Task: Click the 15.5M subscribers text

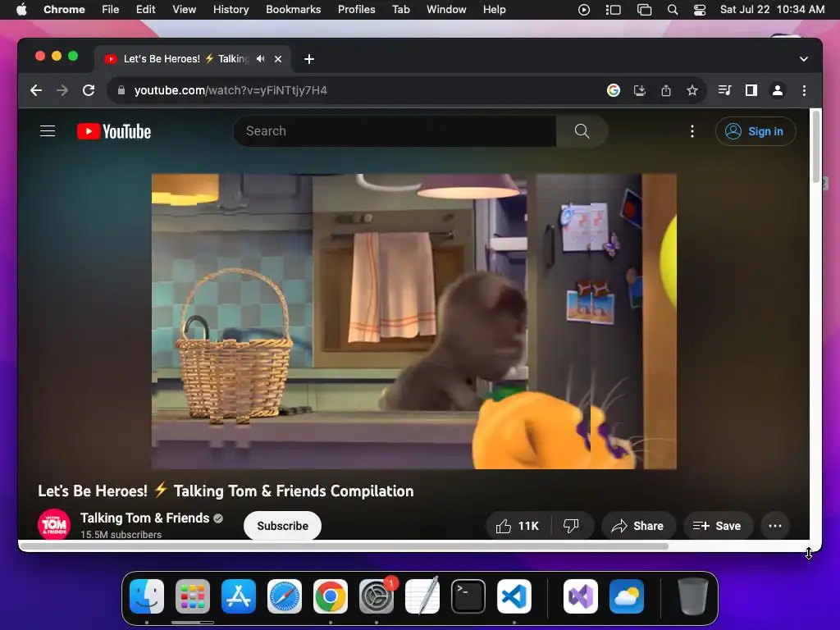Action: (121, 535)
